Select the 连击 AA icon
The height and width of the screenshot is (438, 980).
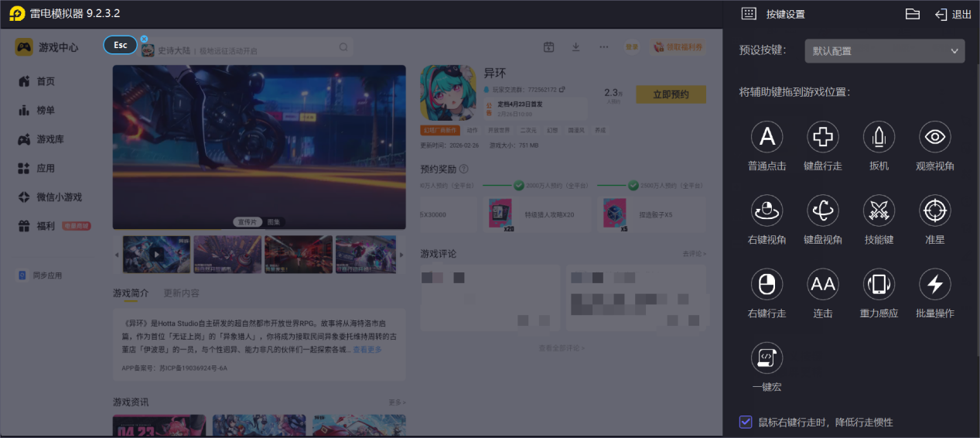click(823, 284)
